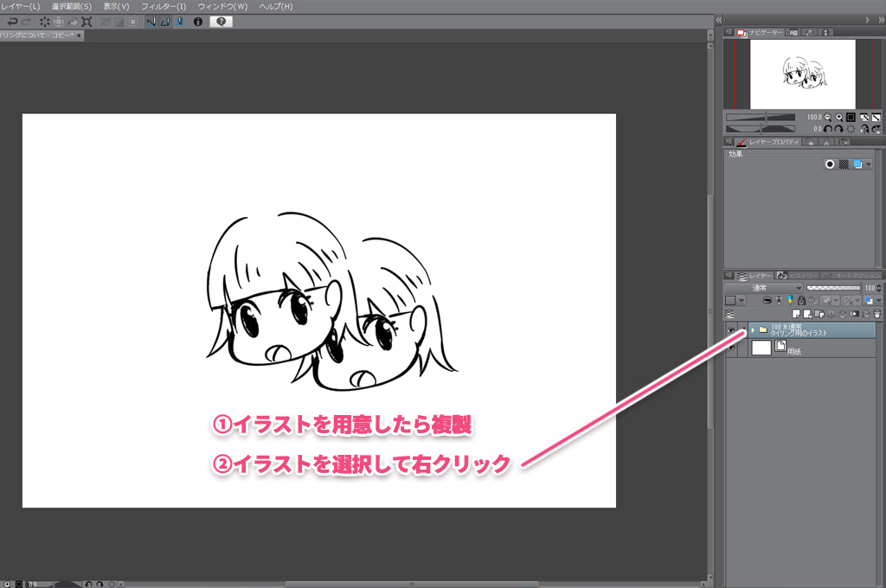The width and height of the screenshot is (886, 588).
Task: Open the 通常 blending mode dropdown
Action: (x=762, y=288)
